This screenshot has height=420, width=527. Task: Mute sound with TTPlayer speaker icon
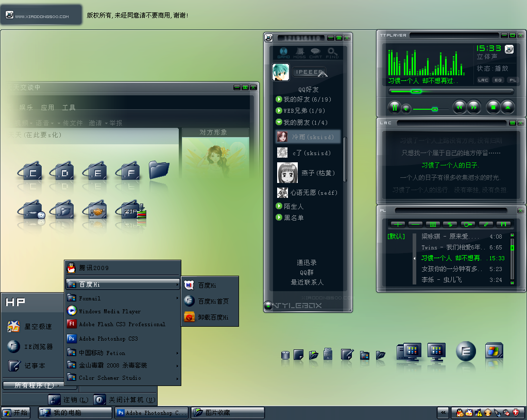click(x=406, y=109)
